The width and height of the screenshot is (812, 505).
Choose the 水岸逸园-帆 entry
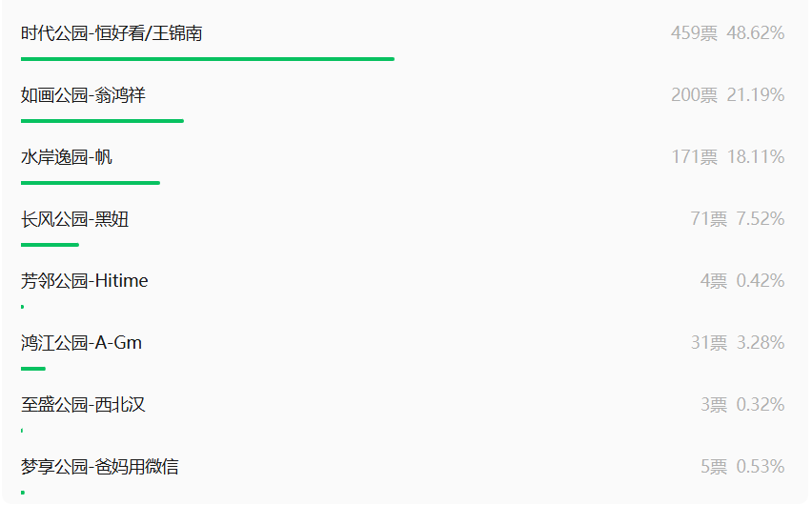click(x=67, y=157)
